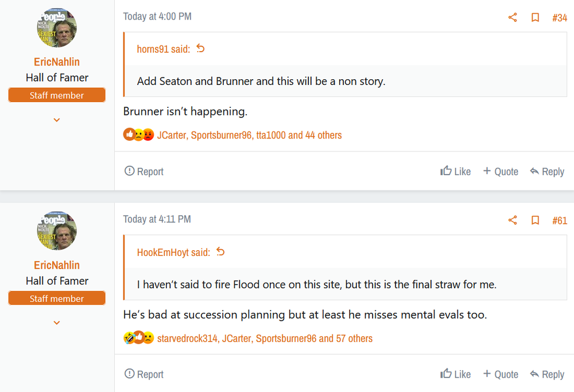
Task: Bookmark post #61
Action: [535, 220]
